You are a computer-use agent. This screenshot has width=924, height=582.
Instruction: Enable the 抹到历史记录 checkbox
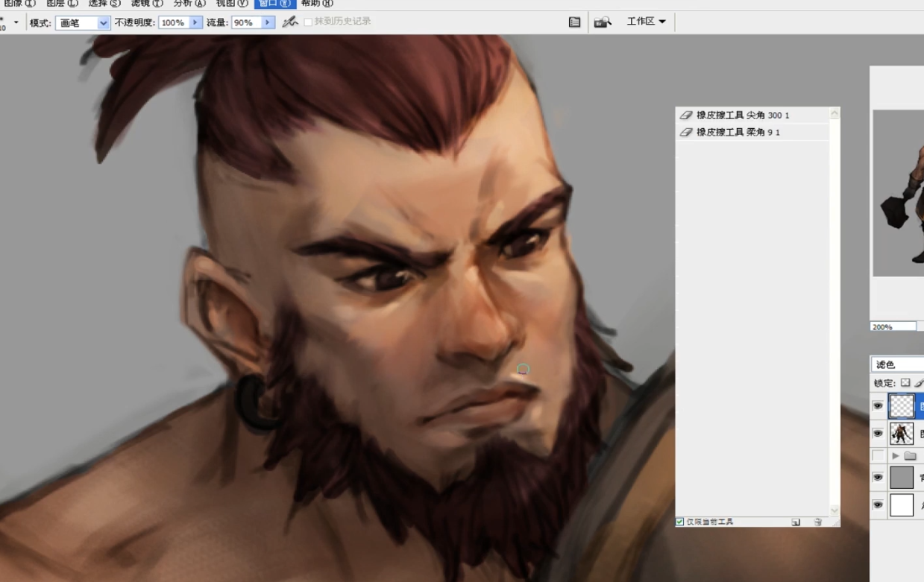pyautogui.click(x=308, y=22)
